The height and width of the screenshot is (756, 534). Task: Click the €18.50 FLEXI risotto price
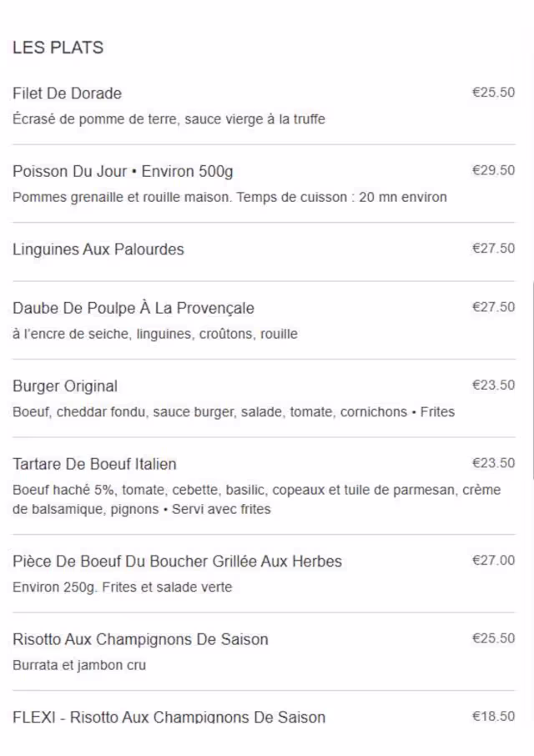click(493, 716)
